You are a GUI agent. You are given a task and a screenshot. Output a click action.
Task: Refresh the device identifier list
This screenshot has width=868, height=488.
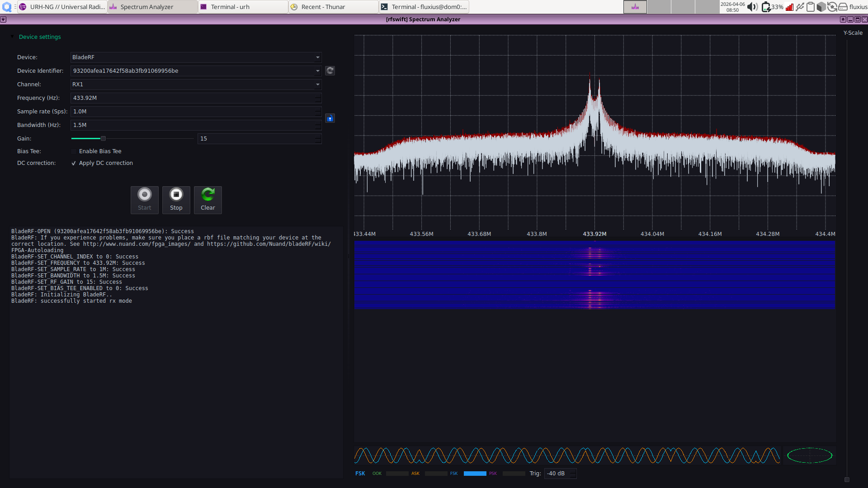coord(330,70)
